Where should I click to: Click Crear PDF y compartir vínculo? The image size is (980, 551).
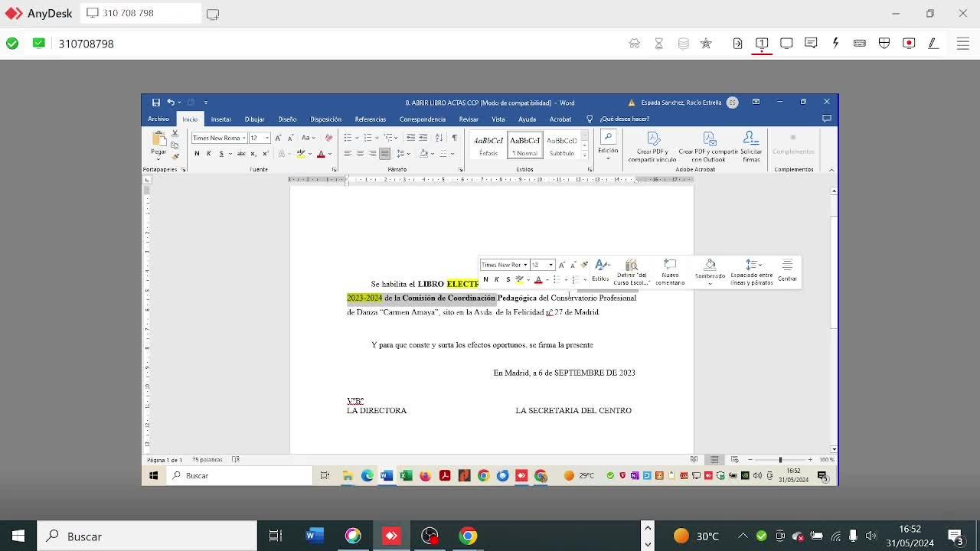652,147
